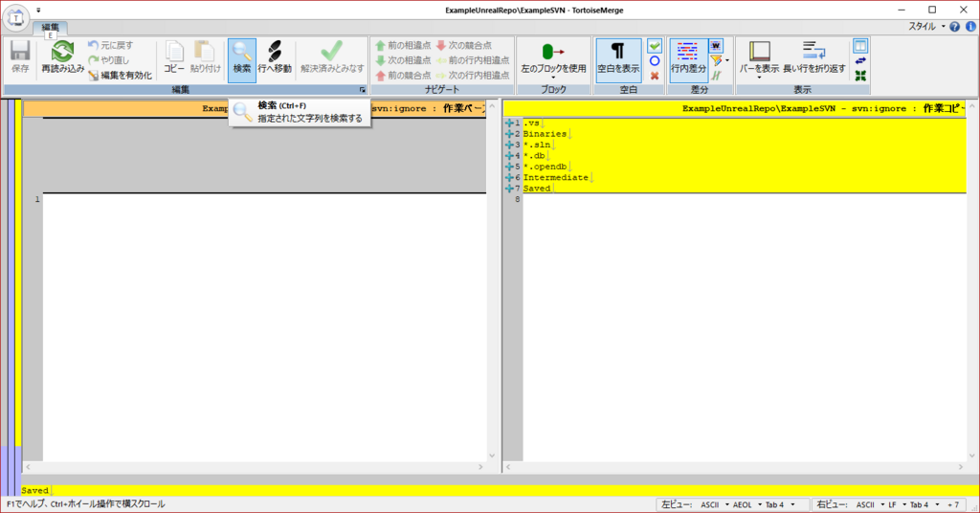The image size is (980, 513).
Task: Open quick access toolbar customize arrow
Action: point(38,10)
